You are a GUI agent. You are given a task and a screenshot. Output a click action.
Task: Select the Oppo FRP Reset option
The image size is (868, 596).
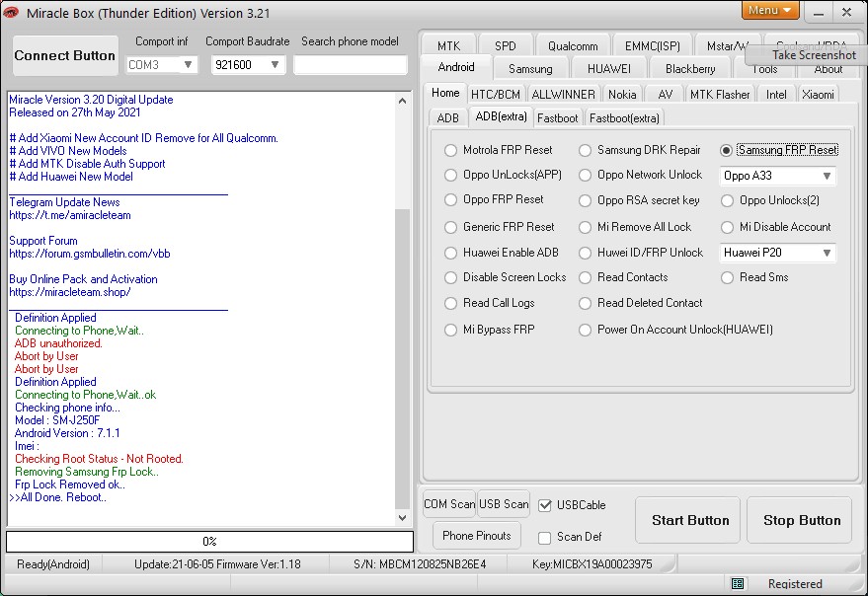point(451,199)
